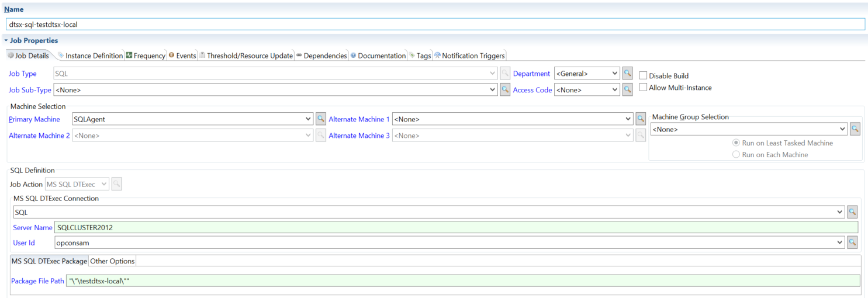Image resolution: width=868 pixels, height=298 pixels.
Task: Click the Job Type label link
Action: [x=23, y=74]
